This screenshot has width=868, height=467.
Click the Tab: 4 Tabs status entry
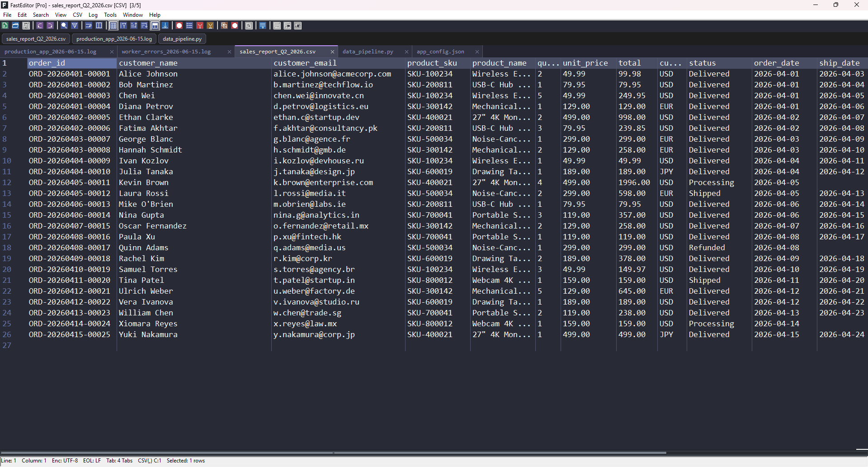coord(119,461)
